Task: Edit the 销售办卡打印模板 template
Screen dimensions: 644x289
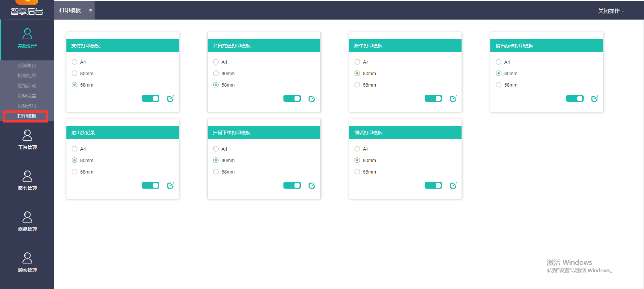Action: 595,98
